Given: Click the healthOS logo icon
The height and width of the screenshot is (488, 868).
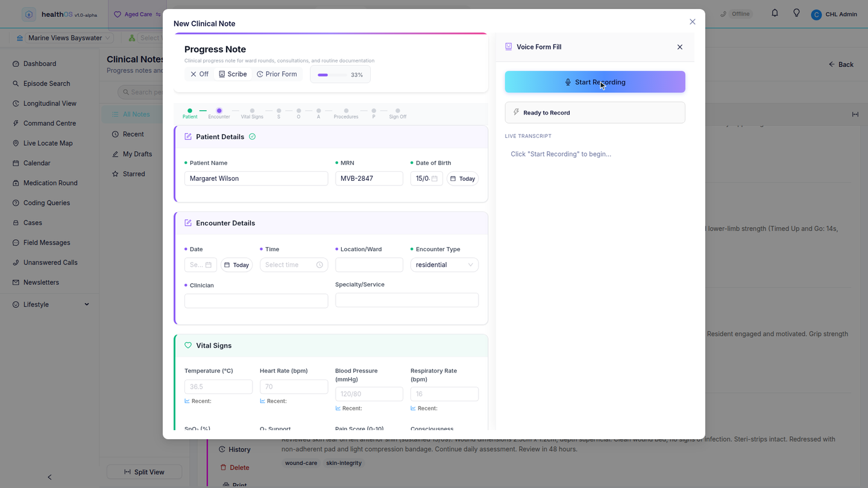Looking at the screenshot, I should click(29, 14).
